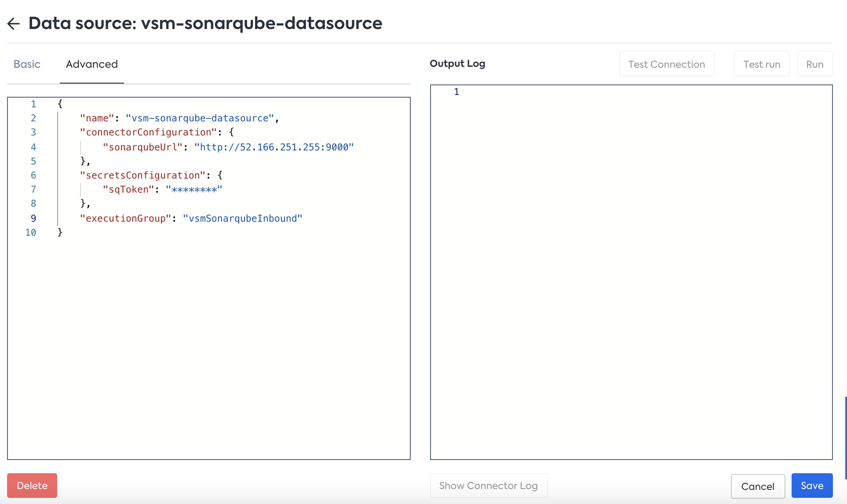
Task: Click the page title "Data source: vsm-sonarqube-datasource"
Action: [x=205, y=23]
